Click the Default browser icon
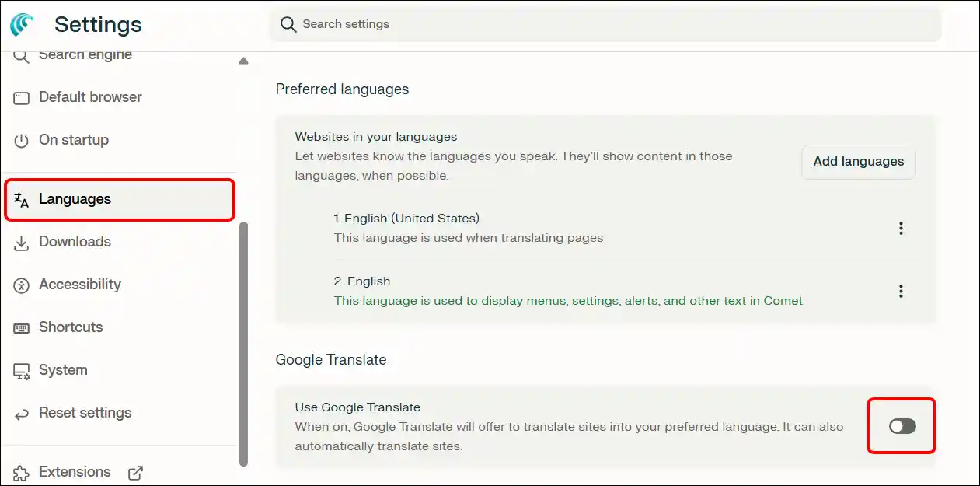The height and width of the screenshot is (486, 980). click(23, 97)
